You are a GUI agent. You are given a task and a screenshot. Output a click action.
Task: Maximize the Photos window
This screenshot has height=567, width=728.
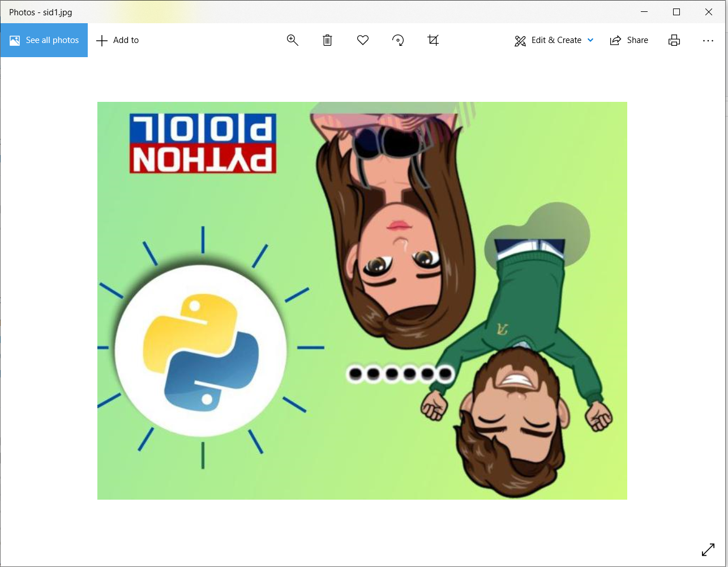tap(676, 12)
